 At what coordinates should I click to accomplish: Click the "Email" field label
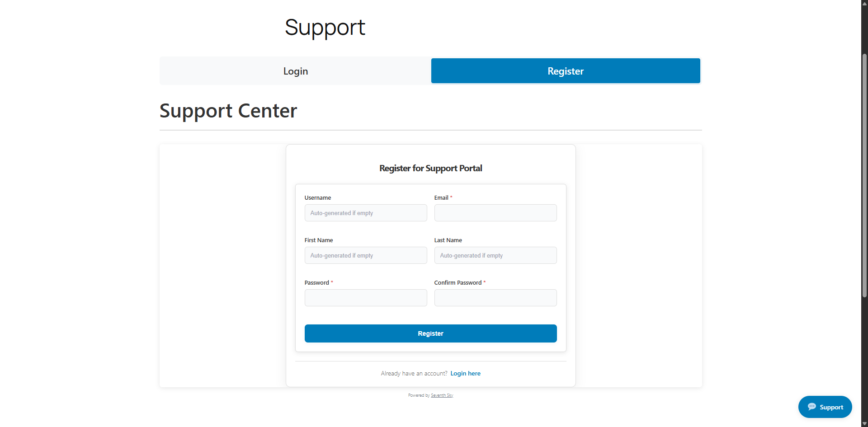click(x=441, y=198)
